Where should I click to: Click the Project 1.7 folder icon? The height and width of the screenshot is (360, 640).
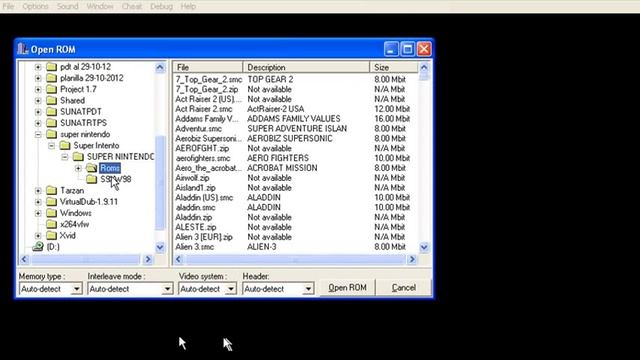(x=51, y=89)
